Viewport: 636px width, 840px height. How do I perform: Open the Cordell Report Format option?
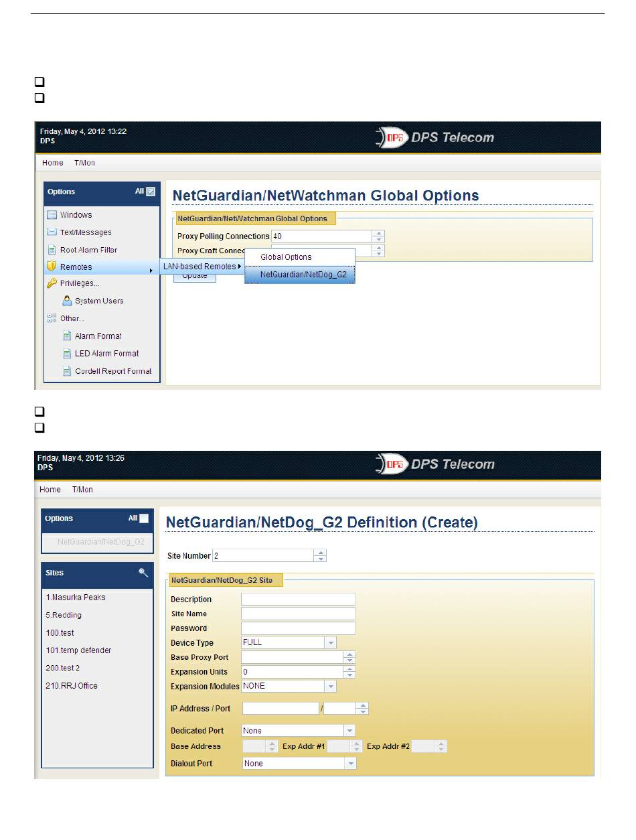click(113, 371)
